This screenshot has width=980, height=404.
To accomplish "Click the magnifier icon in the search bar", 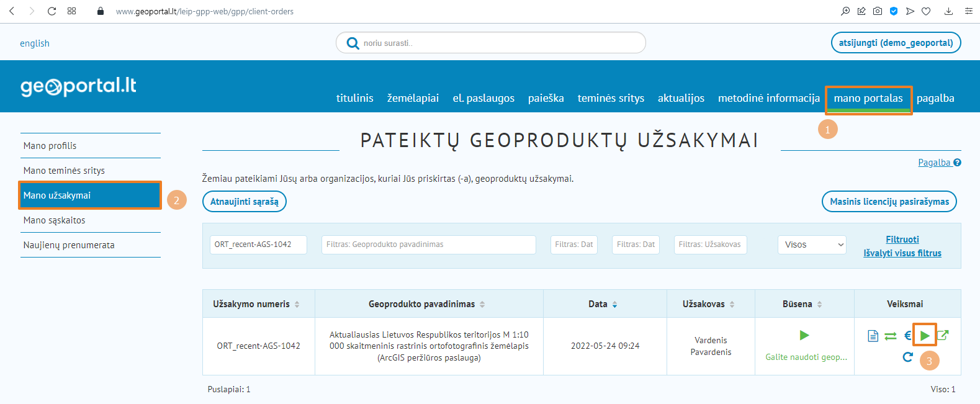I will tap(353, 43).
